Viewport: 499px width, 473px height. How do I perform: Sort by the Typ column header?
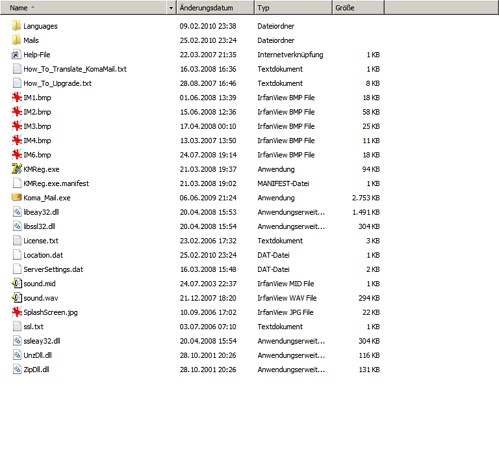[x=293, y=8]
